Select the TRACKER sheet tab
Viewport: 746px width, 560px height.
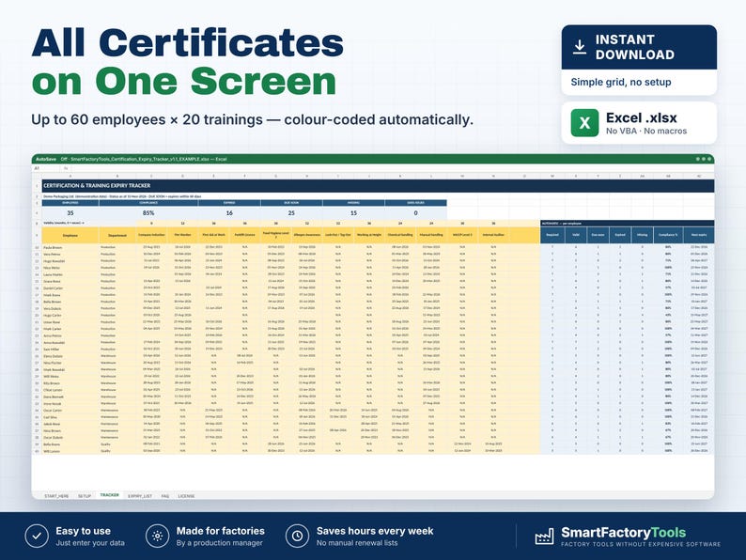tap(109, 495)
